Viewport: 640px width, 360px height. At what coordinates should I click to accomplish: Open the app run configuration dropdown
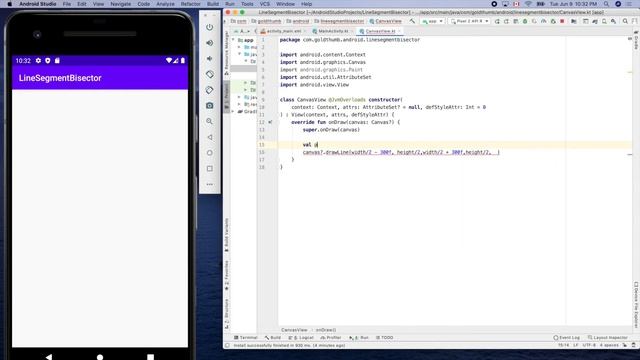[433, 21]
